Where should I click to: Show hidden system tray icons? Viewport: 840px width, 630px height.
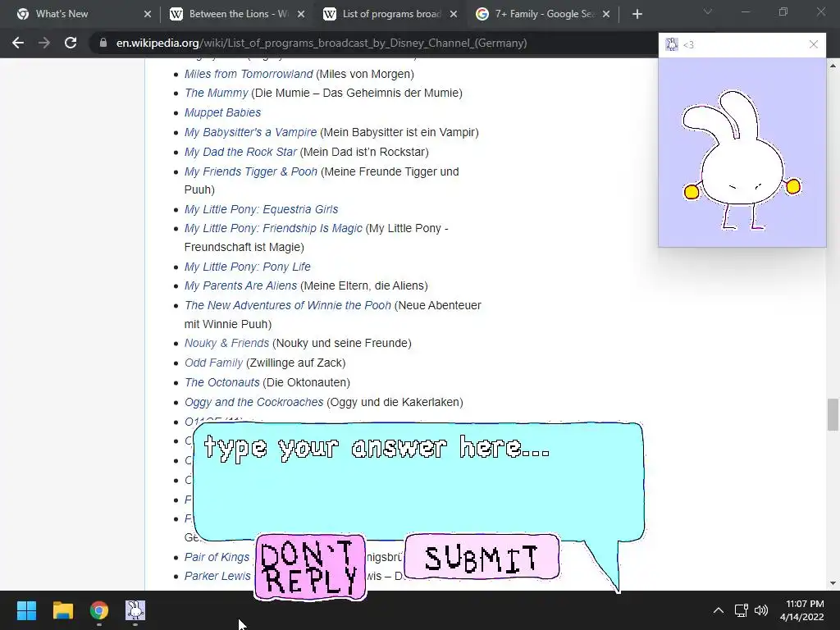719,610
